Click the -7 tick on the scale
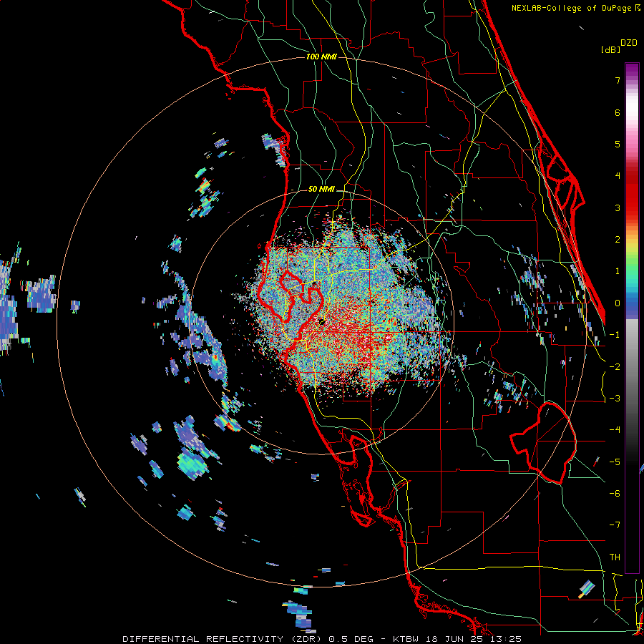Screen dimensions: 644x644 point(615,525)
